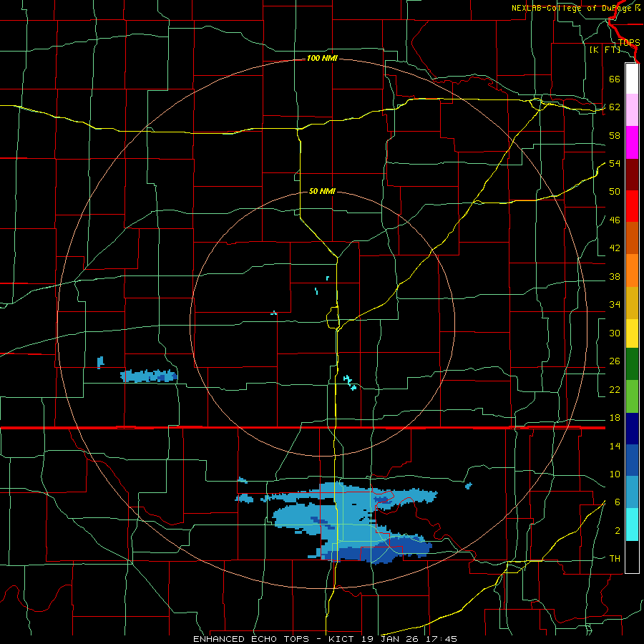Click the 2 legend value
The height and width of the screenshot is (644, 644).
pos(617,531)
